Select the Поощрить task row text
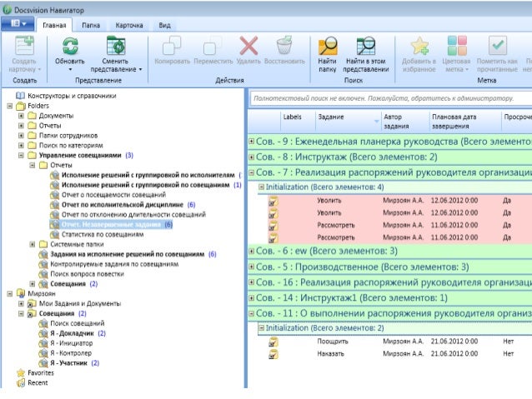 333,342
